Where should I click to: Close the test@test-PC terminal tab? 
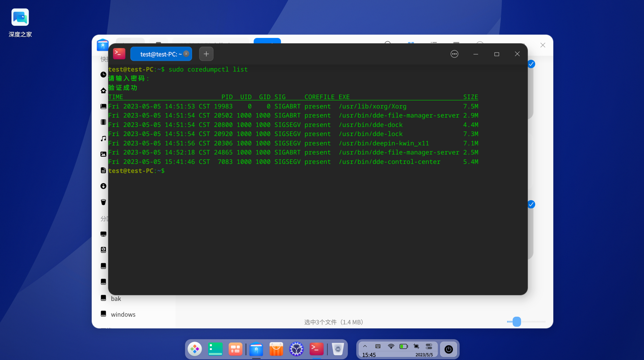click(186, 54)
